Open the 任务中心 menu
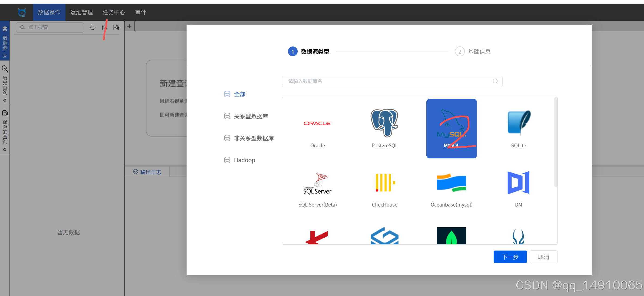Image resolution: width=644 pixels, height=296 pixels. click(114, 12)
